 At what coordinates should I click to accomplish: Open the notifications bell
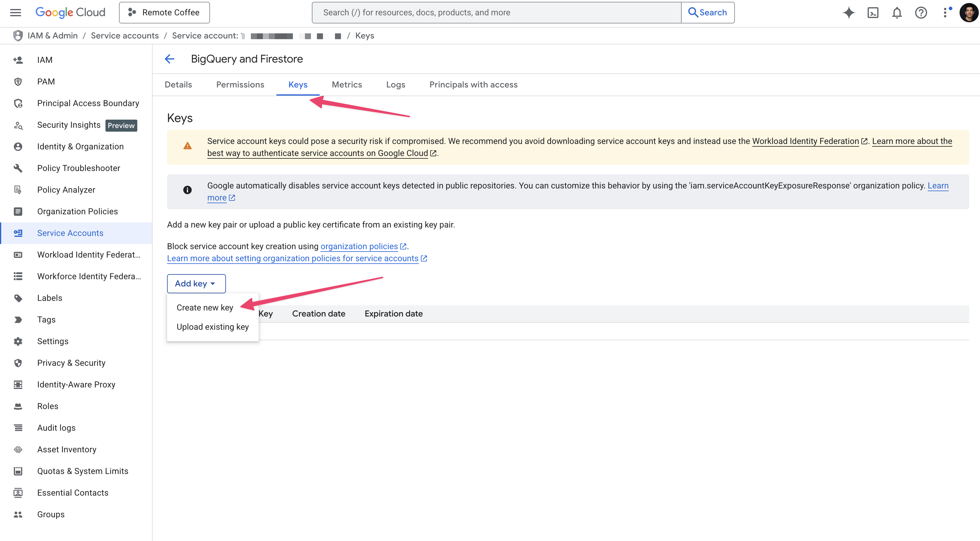[897, 13]
